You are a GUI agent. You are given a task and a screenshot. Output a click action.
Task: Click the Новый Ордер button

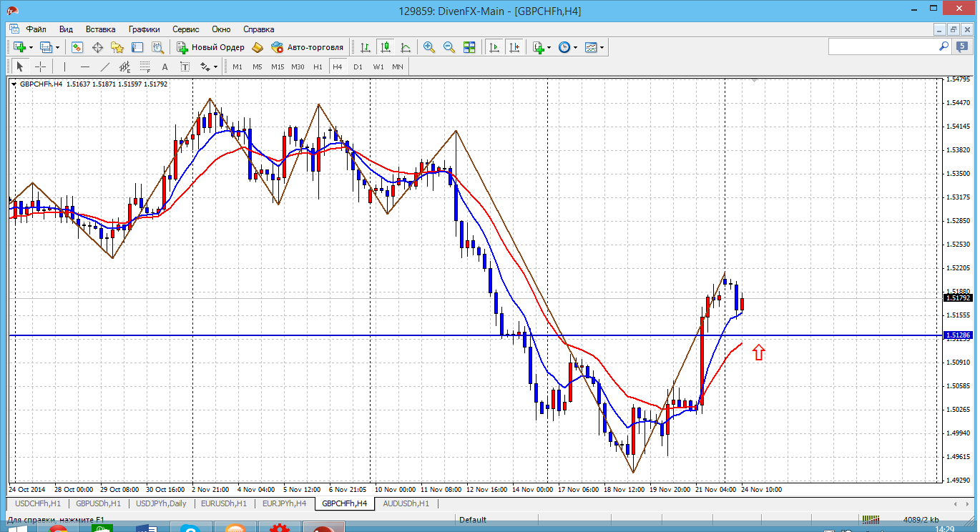(x=211, y=47)
